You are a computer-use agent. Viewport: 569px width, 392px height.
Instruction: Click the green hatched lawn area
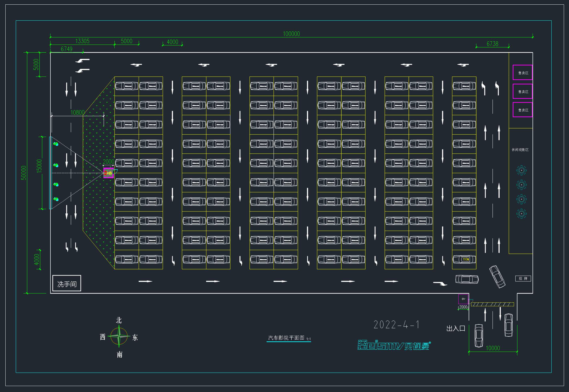click(99, 173)
